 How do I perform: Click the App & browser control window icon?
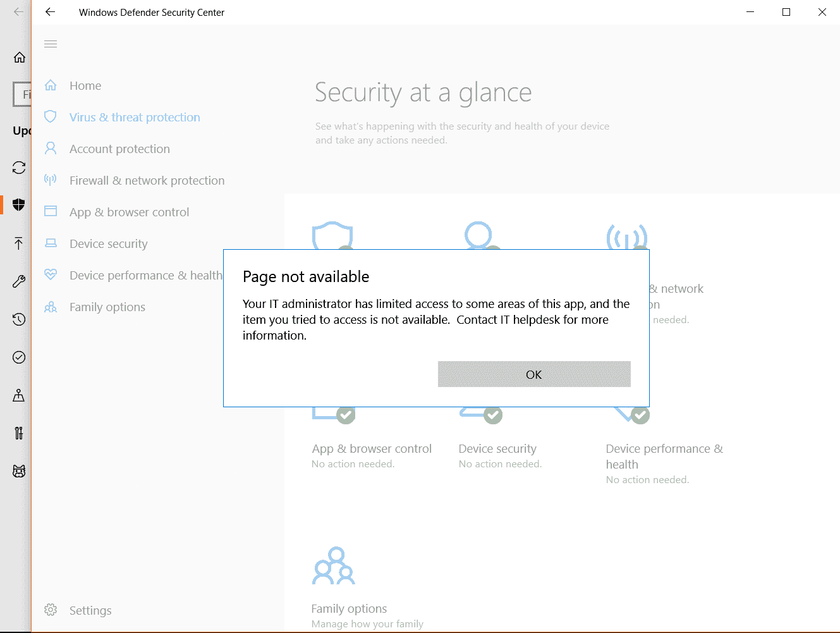pyautogui.click(x=51, y=212)
